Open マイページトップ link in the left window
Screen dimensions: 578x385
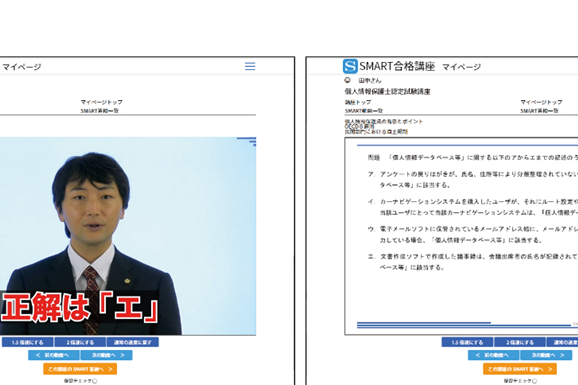102,102
